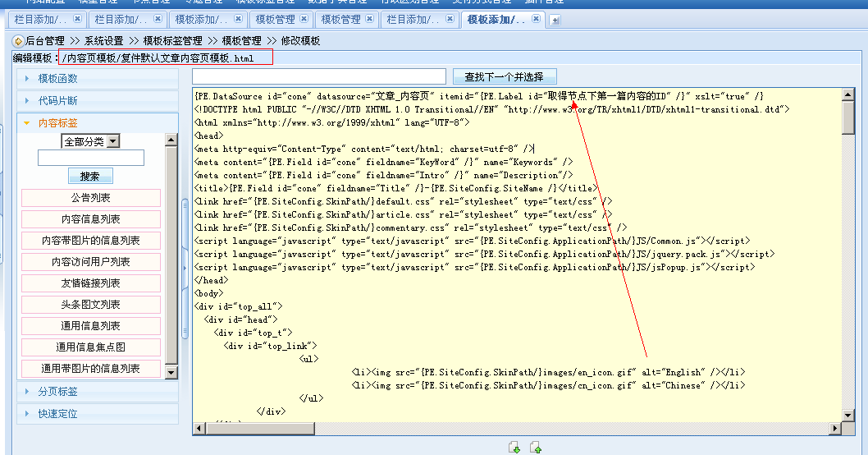Switch to the first 栏目添加 tab
This screenshot has height=455, width=868.
pos(41,19)
